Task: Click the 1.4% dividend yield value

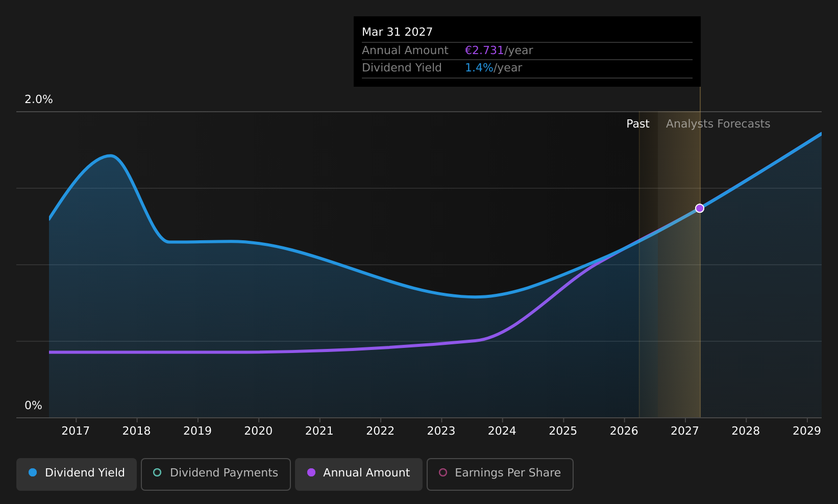Action: (479, 68)
